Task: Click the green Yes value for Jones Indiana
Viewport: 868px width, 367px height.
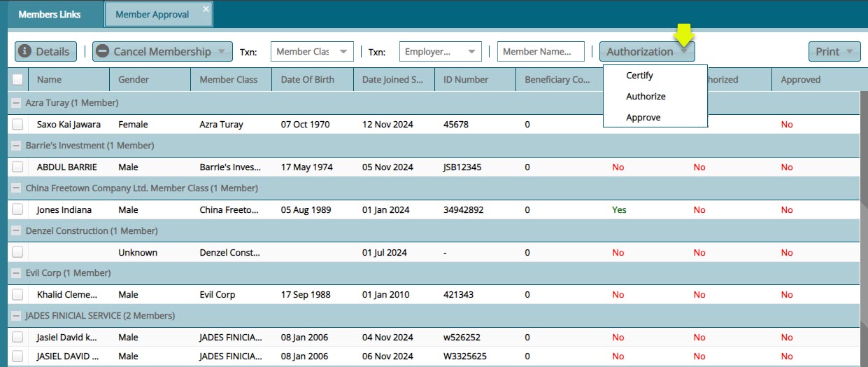Action: pos(619,209)
